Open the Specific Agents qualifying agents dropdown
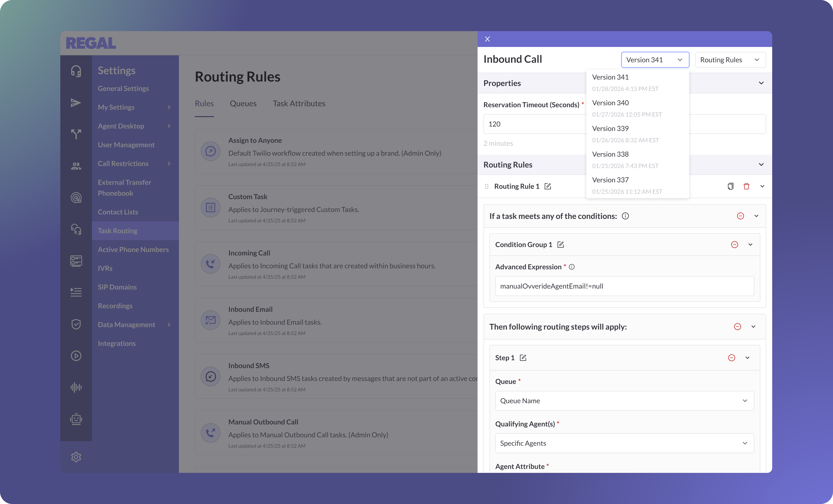This screenshot has width=833, height=504. 624,443
